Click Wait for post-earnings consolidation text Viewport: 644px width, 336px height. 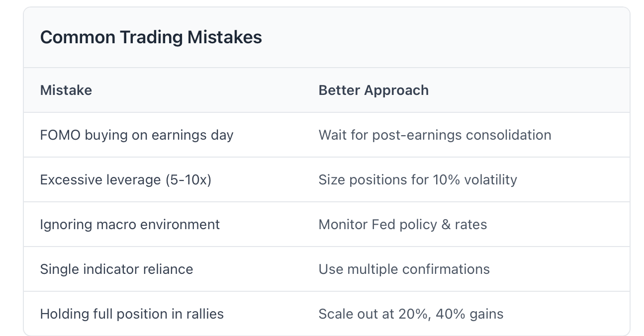tap(435, 135)
